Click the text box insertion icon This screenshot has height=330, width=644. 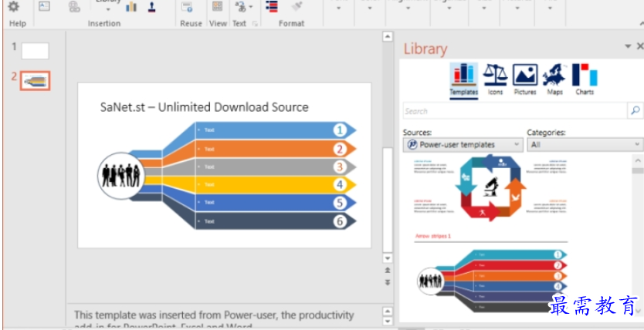click(44, 6)
